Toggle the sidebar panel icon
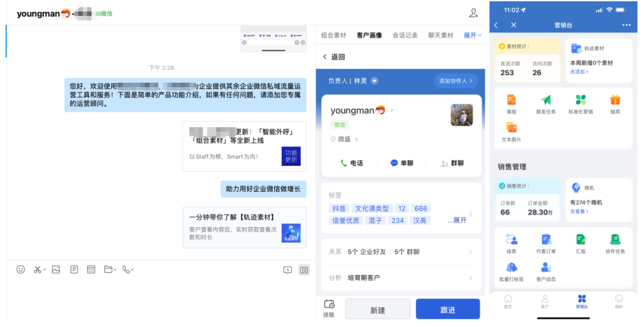 [304, 270]
